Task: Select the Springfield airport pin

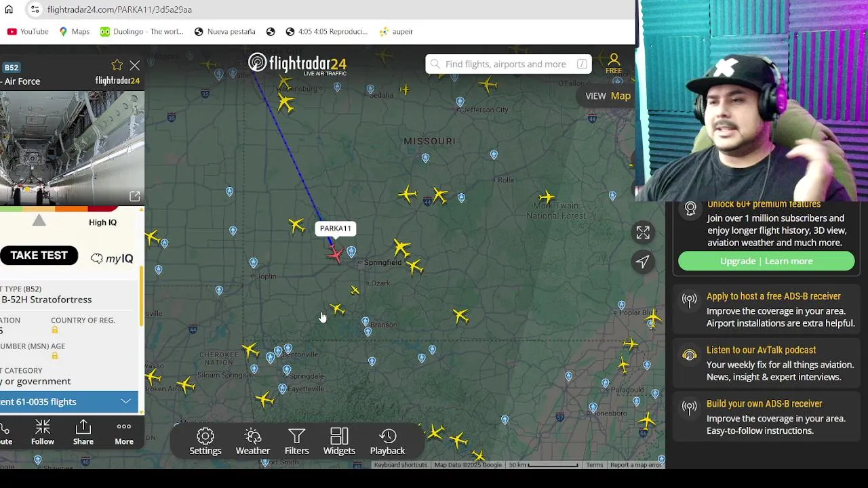Action: tap(351, 252)
